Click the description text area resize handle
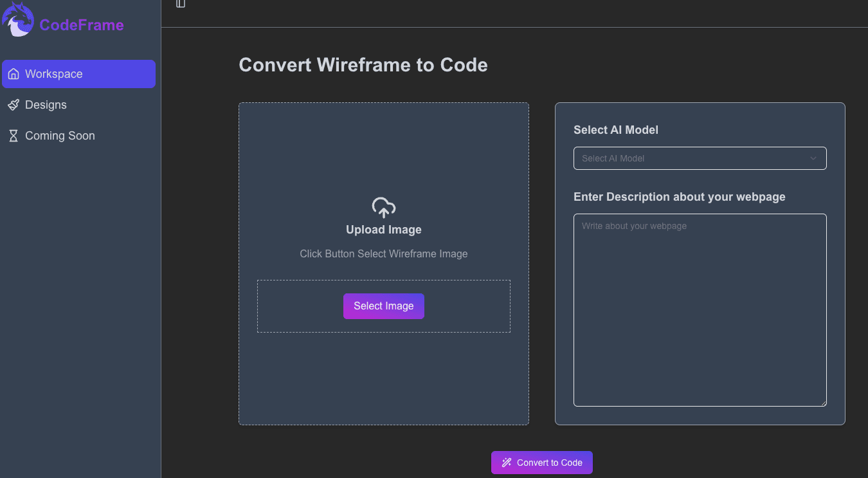This screenshot has height=478, width=868. (x=823, y=403)
